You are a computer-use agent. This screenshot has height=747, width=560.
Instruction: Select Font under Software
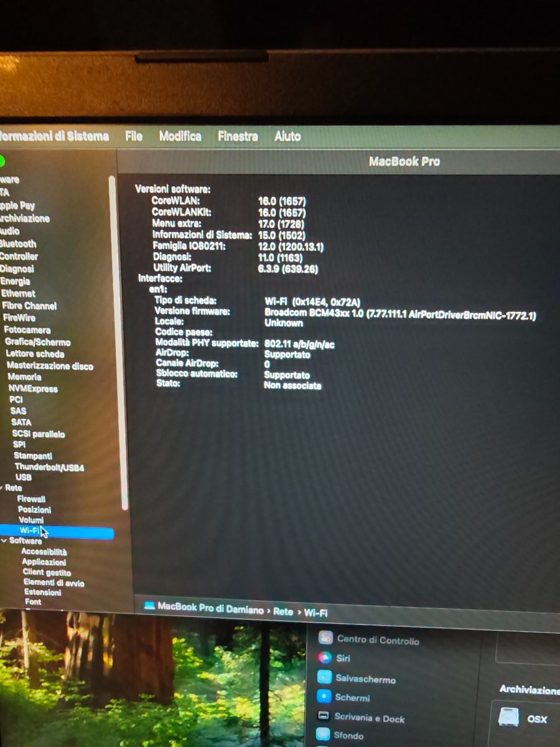34,602
